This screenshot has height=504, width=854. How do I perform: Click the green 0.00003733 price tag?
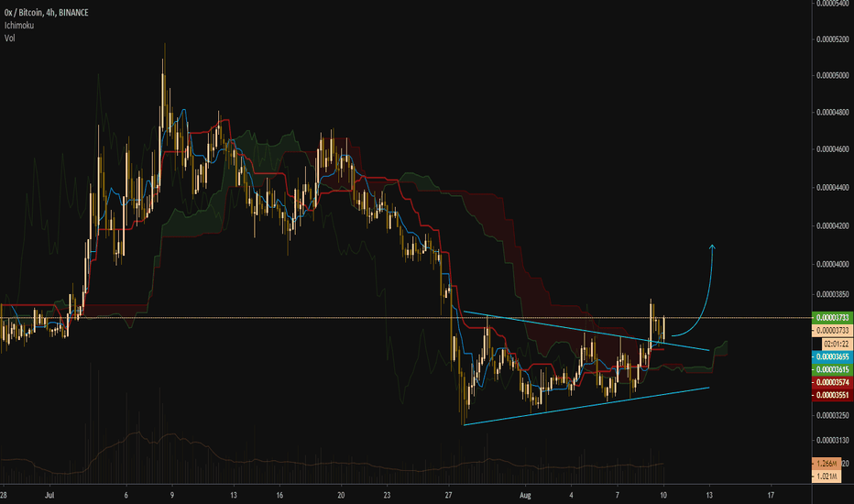[832, 318]
